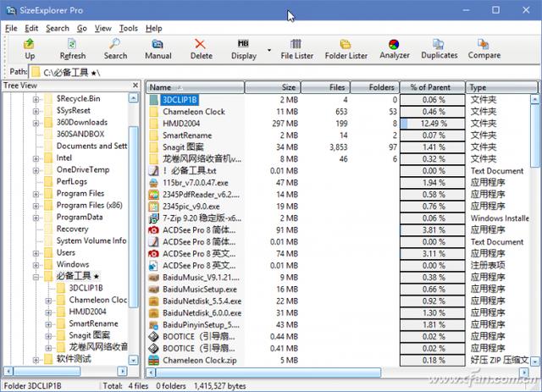Click the Tree View vertical scrollbar

point(133,217)
